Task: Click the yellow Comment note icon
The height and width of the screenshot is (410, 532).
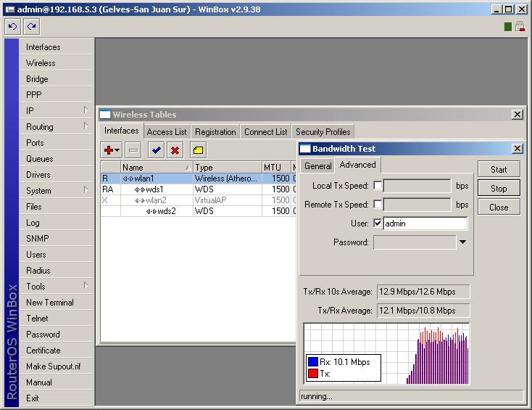Action: 199,150
